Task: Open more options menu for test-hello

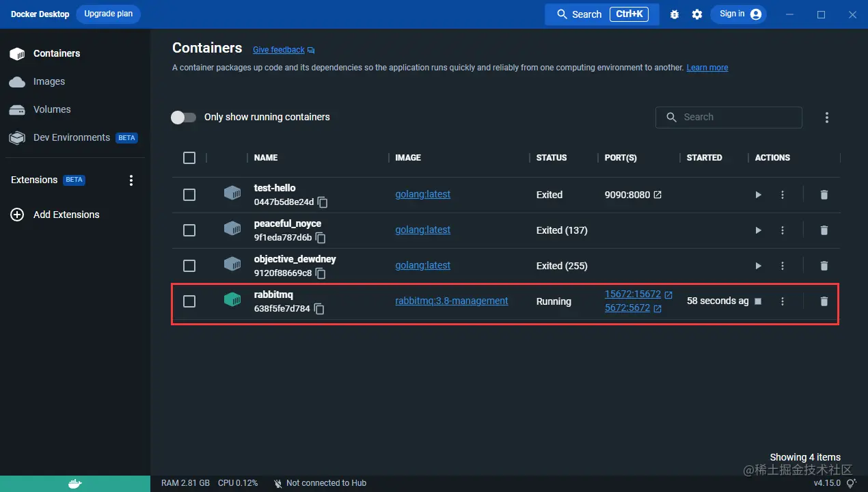Action: tap(783, 195)
